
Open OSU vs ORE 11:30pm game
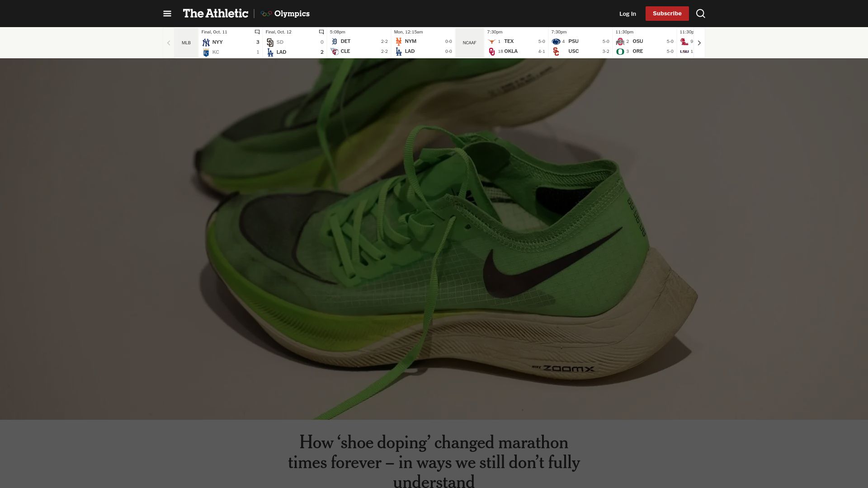(645, 43)
